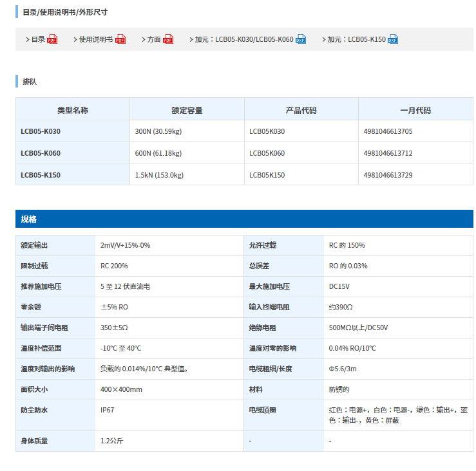476x471 pixels.
Task: Click code 4981046613729
Action: (x=388, y=175)
